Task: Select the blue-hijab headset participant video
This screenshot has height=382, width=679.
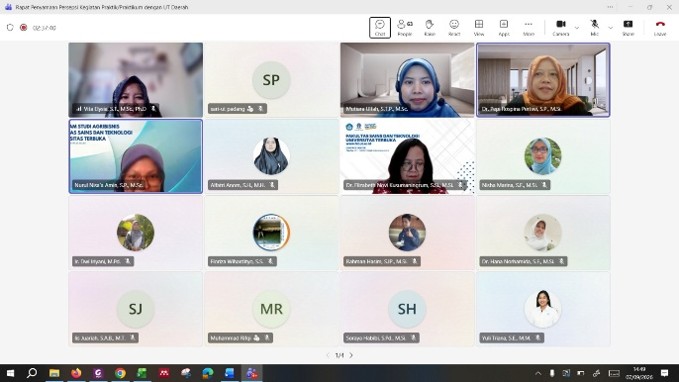Action: (x=407, y=80)
